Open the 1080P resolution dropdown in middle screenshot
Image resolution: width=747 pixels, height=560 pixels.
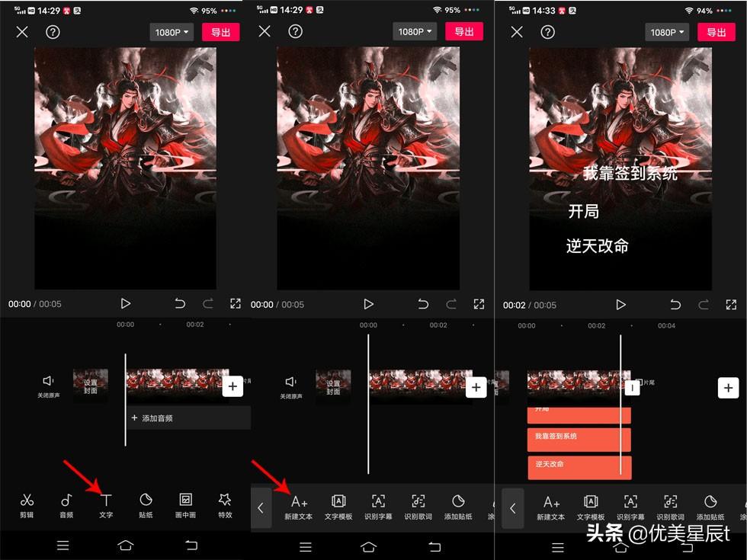[415, 31]
